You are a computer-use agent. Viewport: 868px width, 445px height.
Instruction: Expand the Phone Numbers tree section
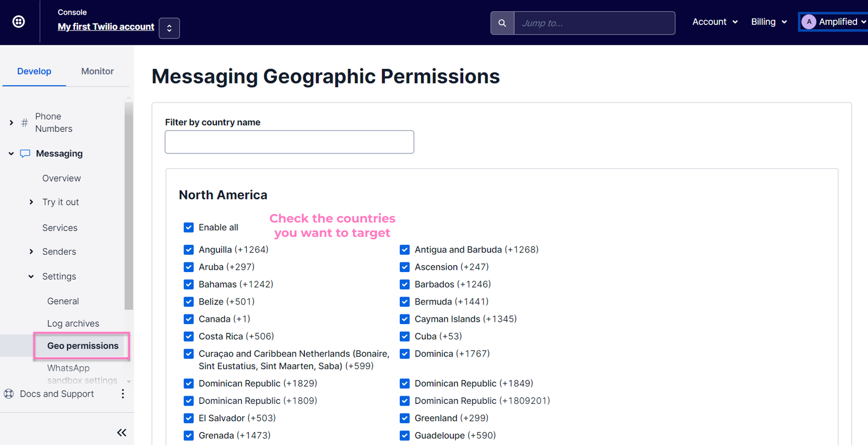coord(11,122)
